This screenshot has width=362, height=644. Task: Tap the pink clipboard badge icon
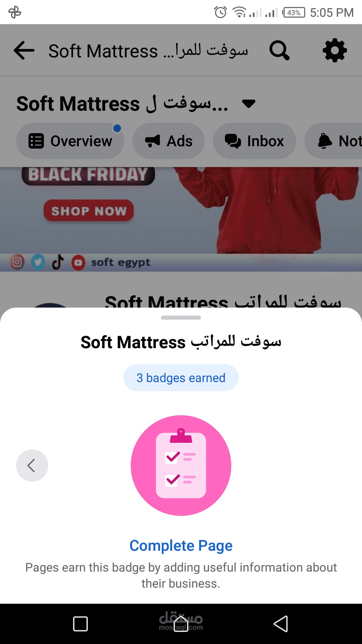click(181, 466)
